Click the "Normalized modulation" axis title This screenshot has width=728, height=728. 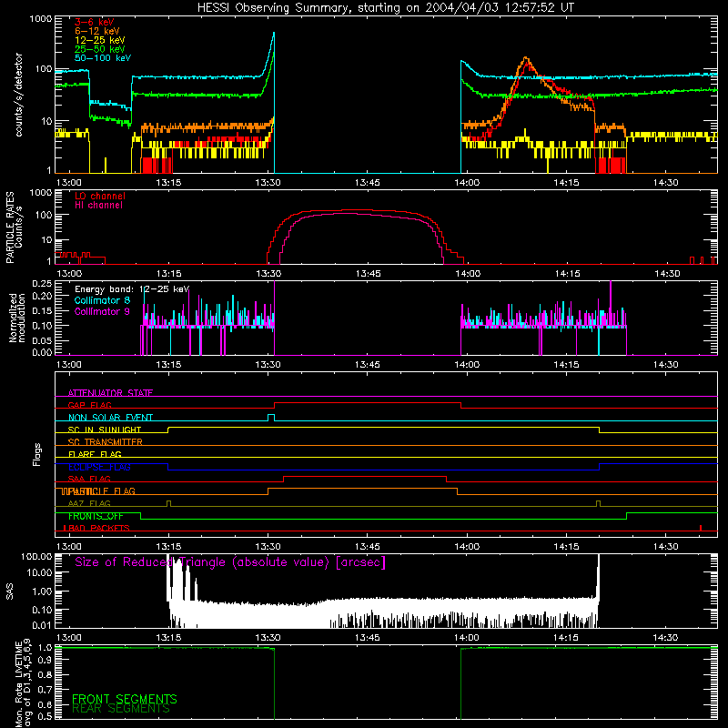[x=17, y=318]
